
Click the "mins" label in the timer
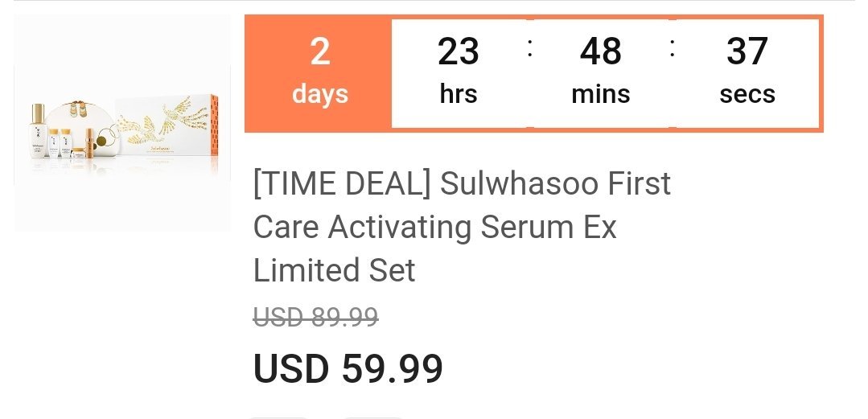[x=600, y=94]
